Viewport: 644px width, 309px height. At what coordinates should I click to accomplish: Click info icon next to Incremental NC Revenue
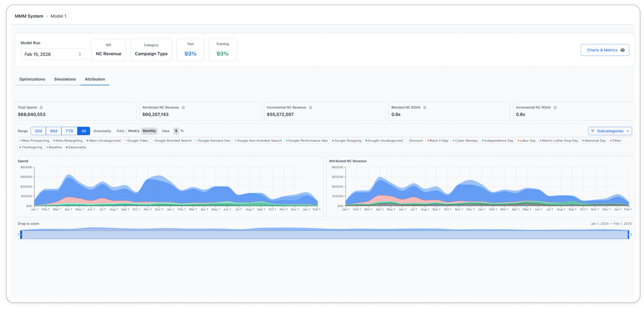pyautogui.click(x=311, y=108)
